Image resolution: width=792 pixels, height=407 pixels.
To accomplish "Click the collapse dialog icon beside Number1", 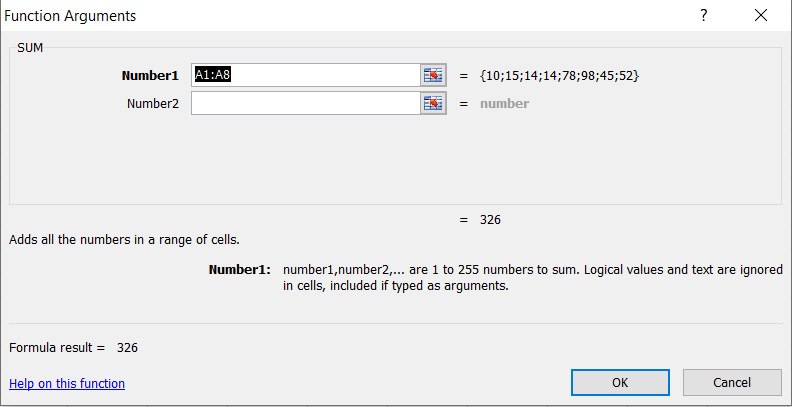I will coord(433,75).
